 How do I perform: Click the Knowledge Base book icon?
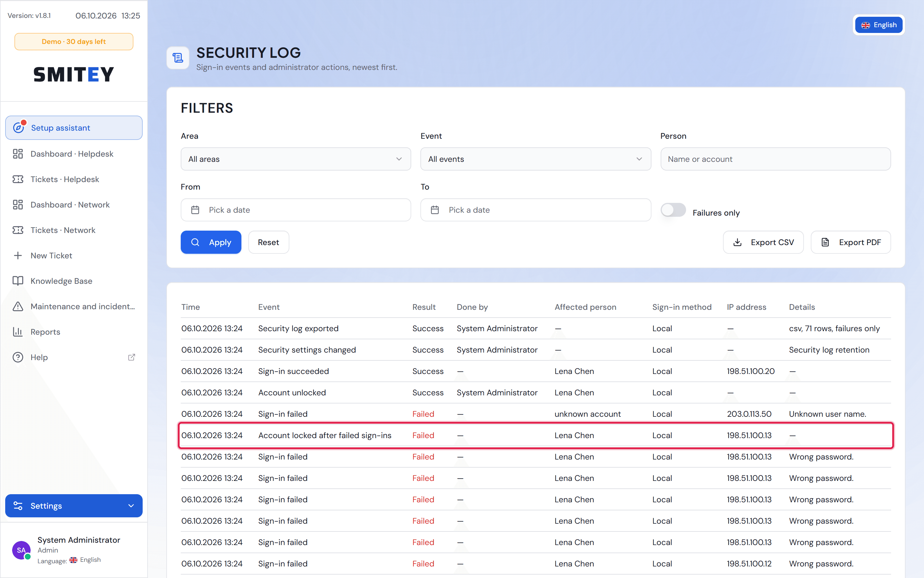coord(18,281)
